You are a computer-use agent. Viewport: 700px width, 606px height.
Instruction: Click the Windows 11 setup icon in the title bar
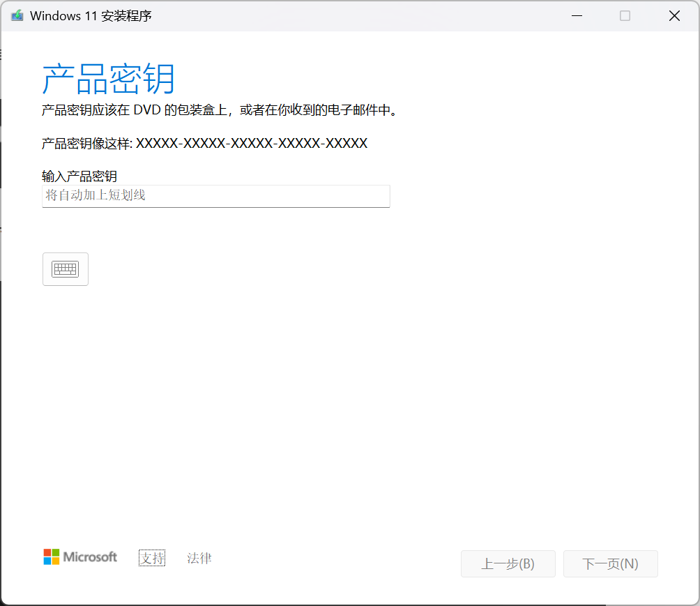[x=17, y=15]
